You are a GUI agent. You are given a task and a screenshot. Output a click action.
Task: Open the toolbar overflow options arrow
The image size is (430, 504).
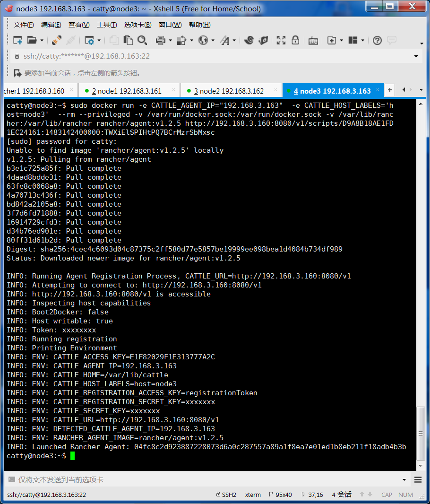pyautogui.click(x=421, y=43)
